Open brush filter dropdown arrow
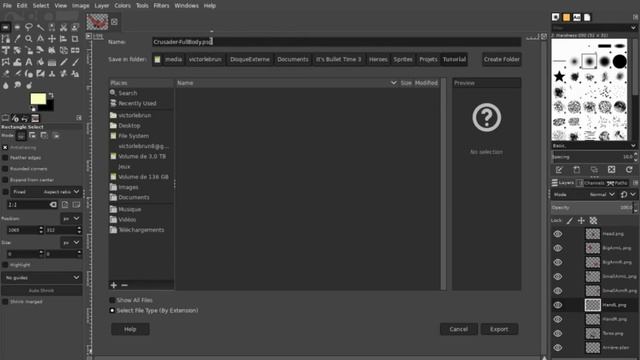The image size is (640, 360). 633,28
